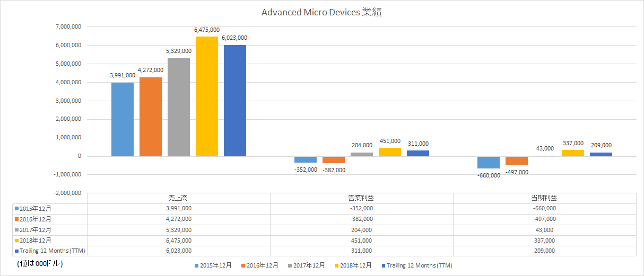The height and width of the screenshot is (276, 644).
Task: Click table cell -660,000 in 当期利益 column
Action: (x=545, y=209)
